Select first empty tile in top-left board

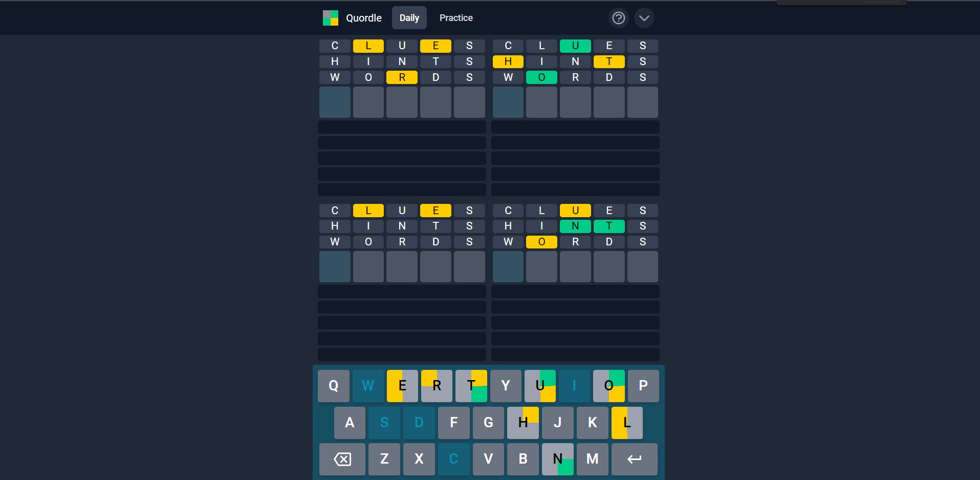335,102
